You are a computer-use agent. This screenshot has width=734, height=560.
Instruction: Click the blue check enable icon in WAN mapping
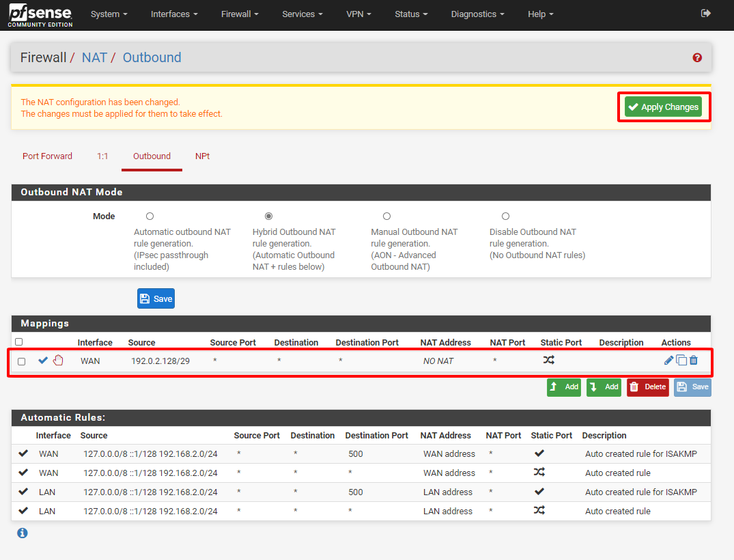pyautogui.click(x=43, y=361)
